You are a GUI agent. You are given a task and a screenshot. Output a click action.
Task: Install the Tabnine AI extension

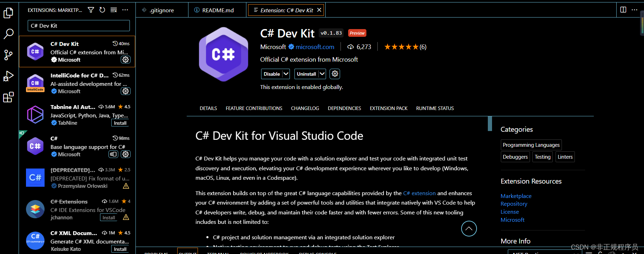(x=120, y=123)
